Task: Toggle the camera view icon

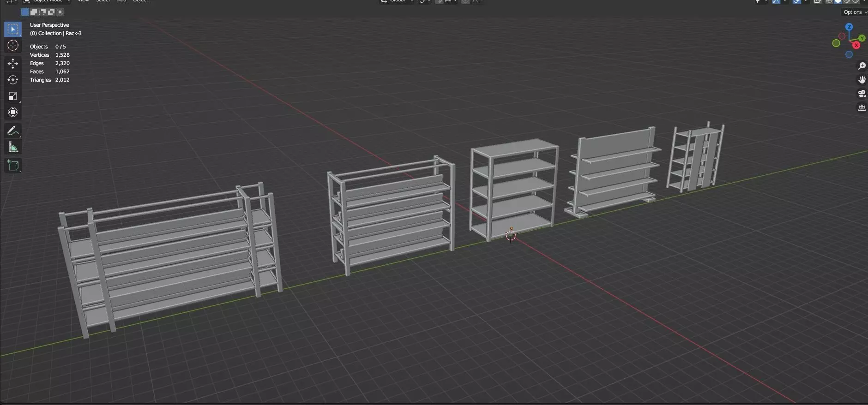Action: (x=862, y=94)
